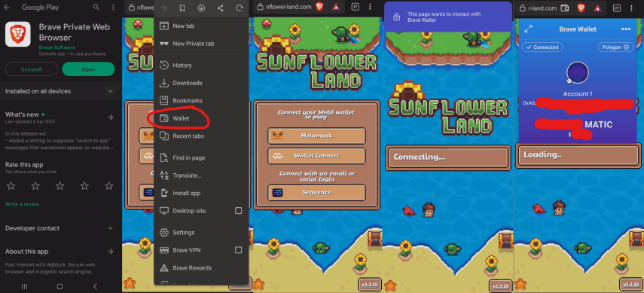This screenshot has height=293, width=644.
Task: Open tab switcher beside nflower-land.com
Action: [x=356, y=7]
